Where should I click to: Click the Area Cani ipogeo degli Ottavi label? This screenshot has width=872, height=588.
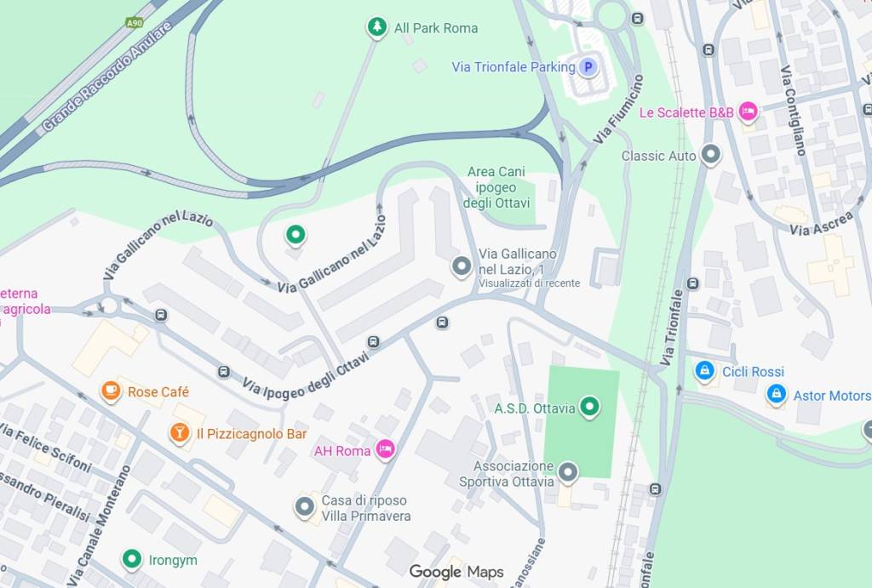click(496, 187)
